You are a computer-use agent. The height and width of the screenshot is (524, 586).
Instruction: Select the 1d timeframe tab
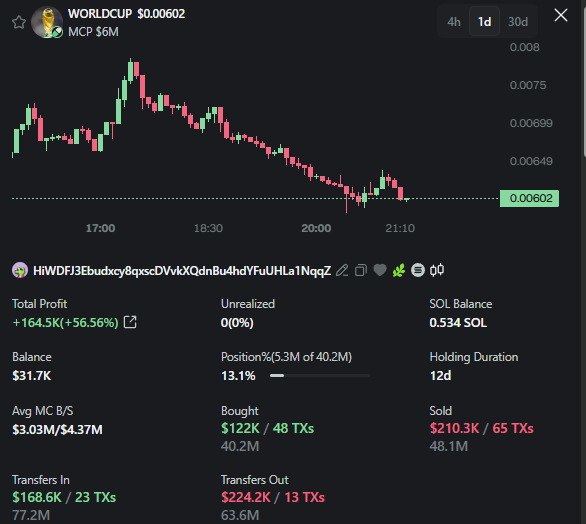point(484,22)
